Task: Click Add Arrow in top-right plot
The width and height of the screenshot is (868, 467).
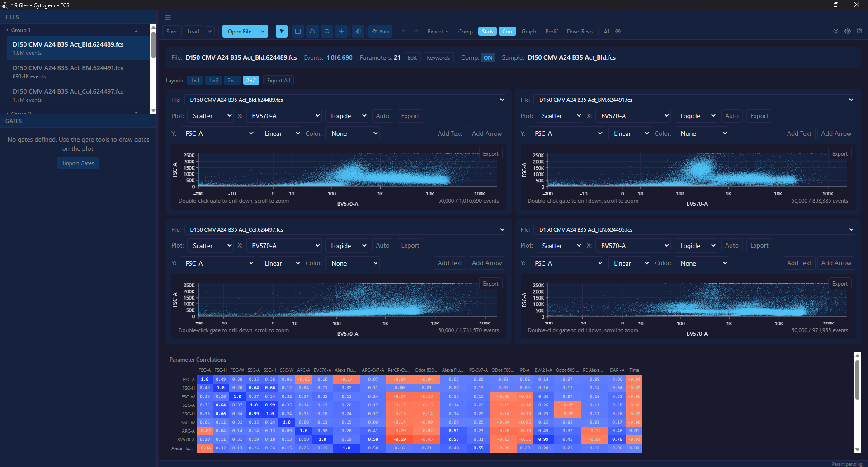Action: (x=836, y=134)
